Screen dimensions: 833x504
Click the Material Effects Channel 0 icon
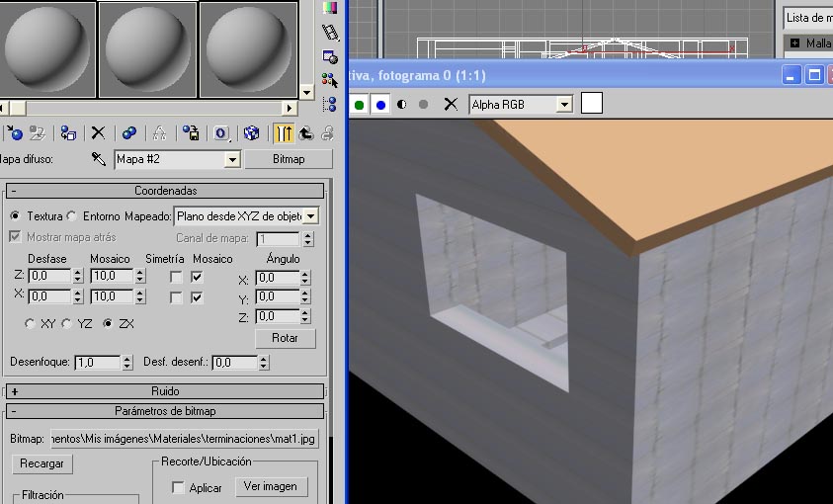click(221, 132)
